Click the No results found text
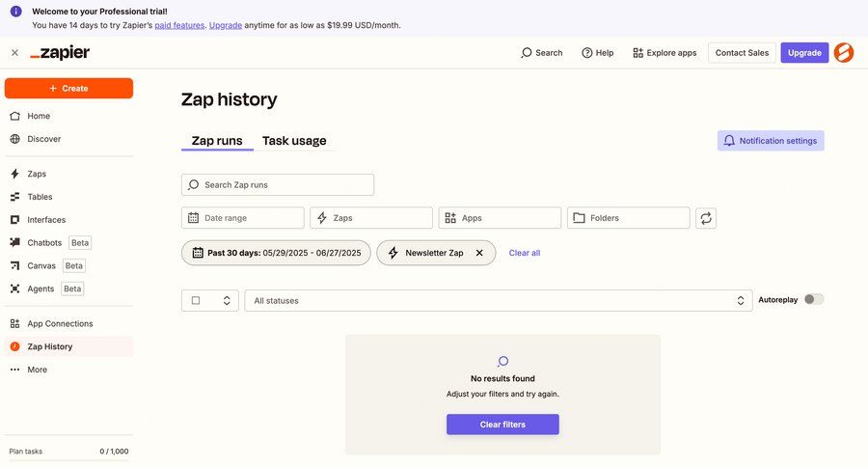868x467 pixels. click(x=502, y=378)
